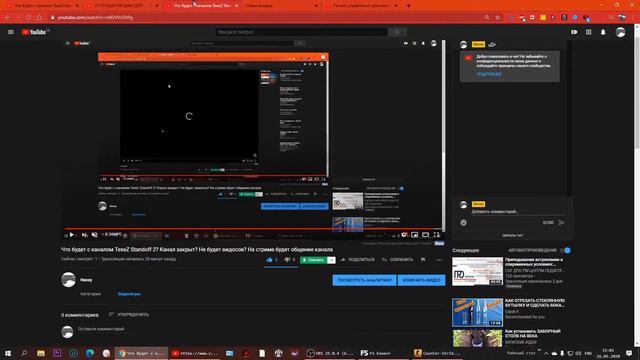Click the leave a comment field
Image resolution: width=640 pixels, height=360 pixels.
point(261,329)
